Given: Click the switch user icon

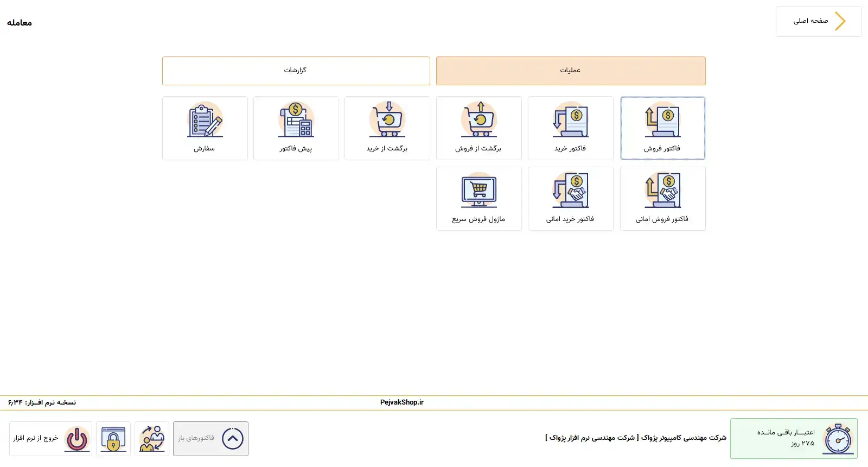Looking at the screenshot, I should click(152, 439).
